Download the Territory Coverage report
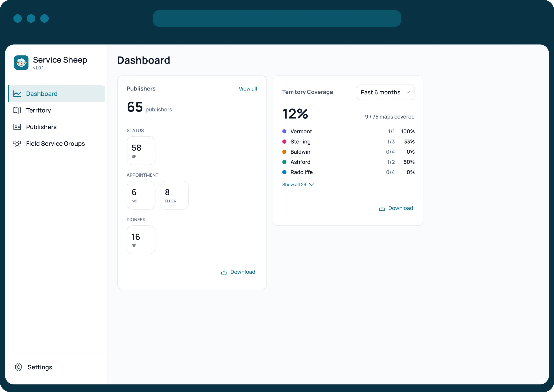Image resolution: width=554 pixels, height=392 pixels. click(x=396, y=208)
